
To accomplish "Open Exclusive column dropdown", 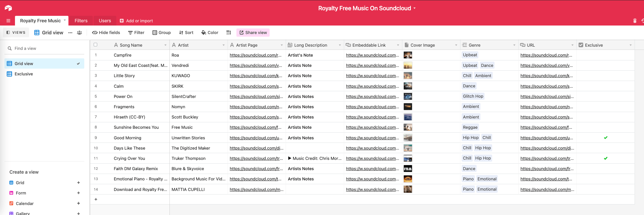I will pyautogui.click(x=630, y=45).
